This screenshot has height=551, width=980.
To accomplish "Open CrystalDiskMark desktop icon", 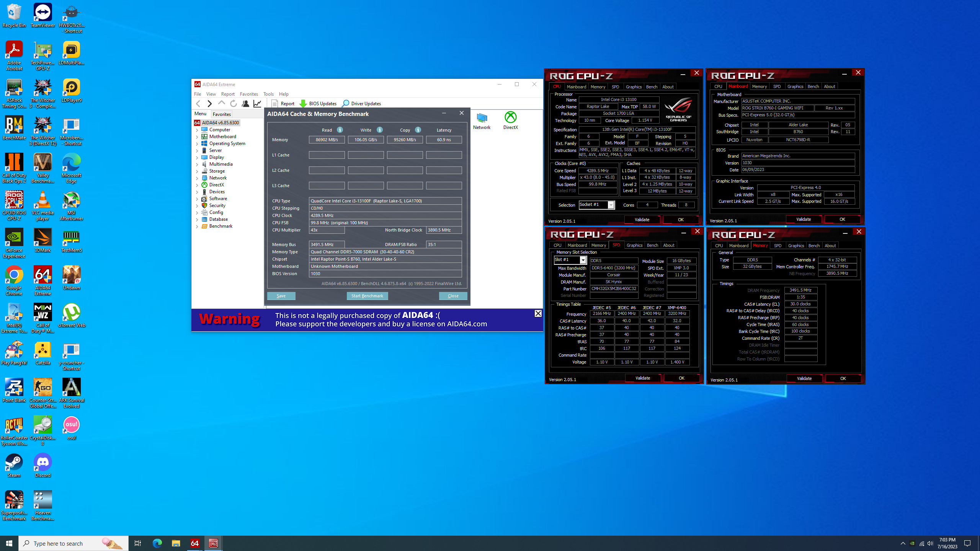I will coord(42,431).
